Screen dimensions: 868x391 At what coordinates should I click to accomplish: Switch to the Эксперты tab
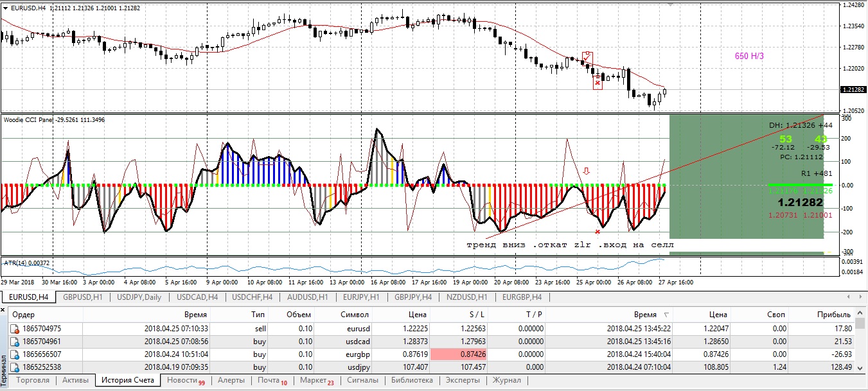(x=463, y=380)
